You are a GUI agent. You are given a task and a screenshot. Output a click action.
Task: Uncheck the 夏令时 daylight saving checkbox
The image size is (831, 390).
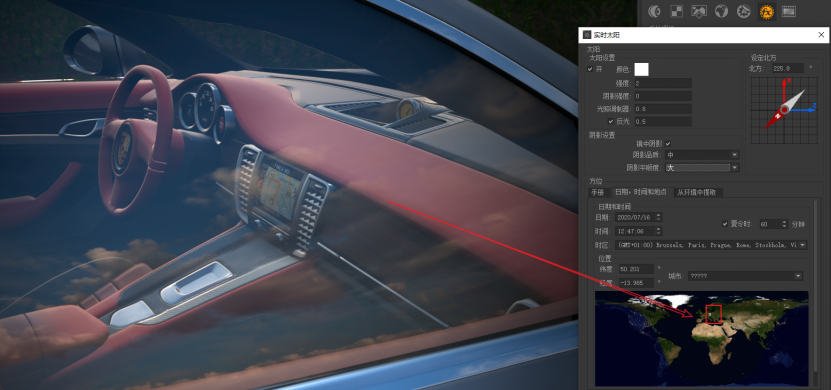tap(725, 224)
